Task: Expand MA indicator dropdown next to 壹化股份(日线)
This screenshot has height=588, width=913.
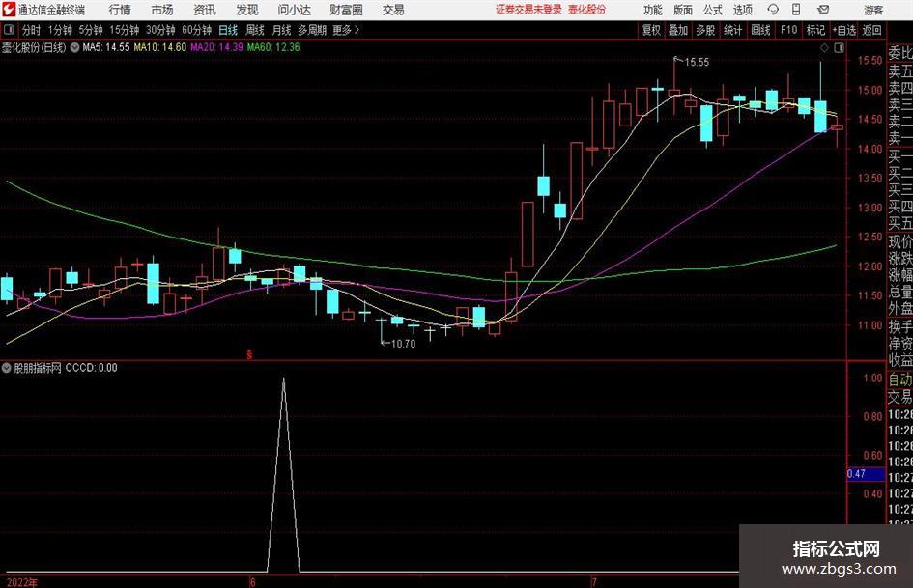Action: click(74, 47)
